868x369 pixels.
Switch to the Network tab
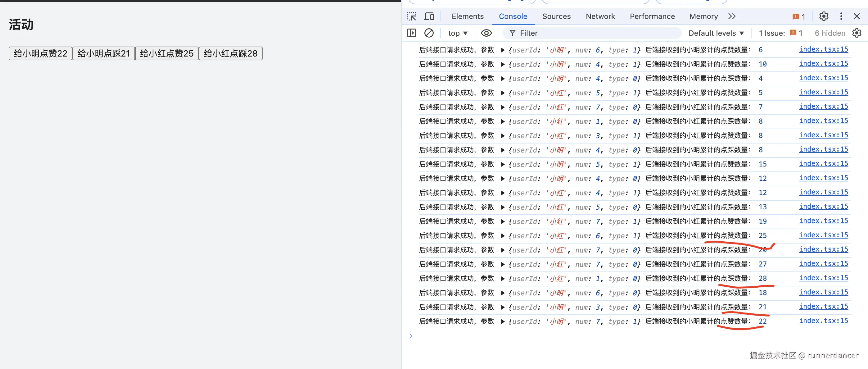coord(600,16)
